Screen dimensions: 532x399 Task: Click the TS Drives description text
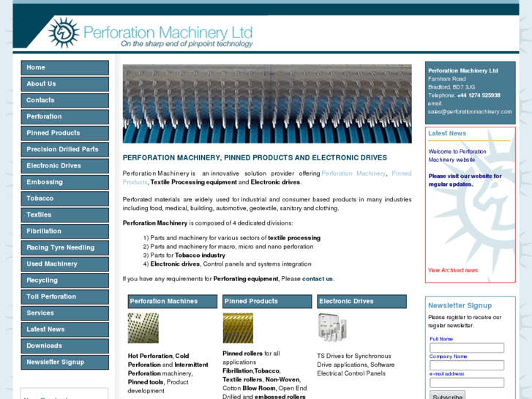(x=356, y=365)
